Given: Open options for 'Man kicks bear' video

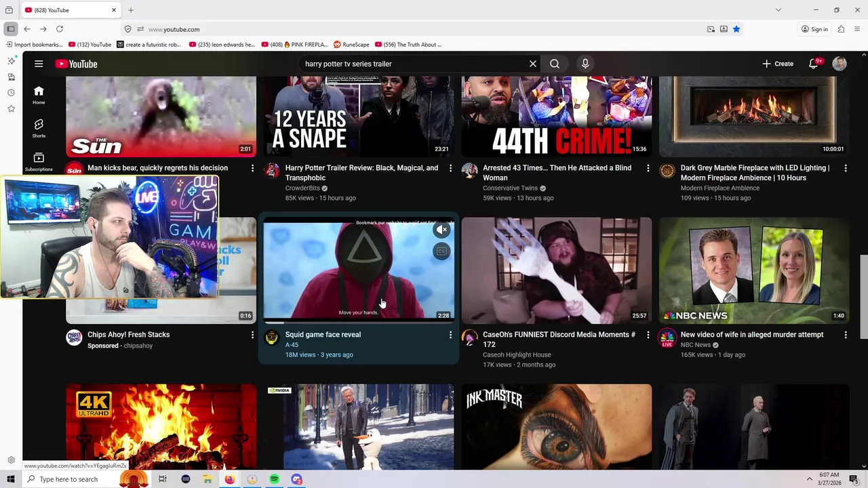Looking at the screenshot, I should [252, 168].
